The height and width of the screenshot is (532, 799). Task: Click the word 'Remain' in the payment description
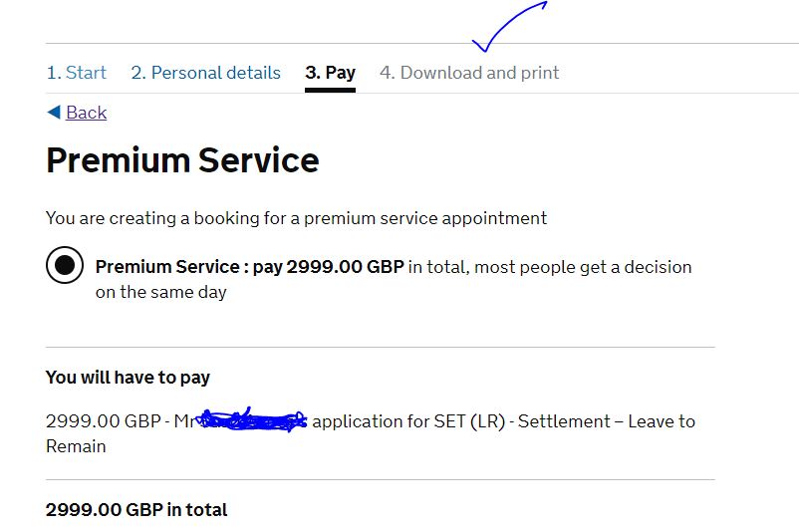click(x=76, y=446)
